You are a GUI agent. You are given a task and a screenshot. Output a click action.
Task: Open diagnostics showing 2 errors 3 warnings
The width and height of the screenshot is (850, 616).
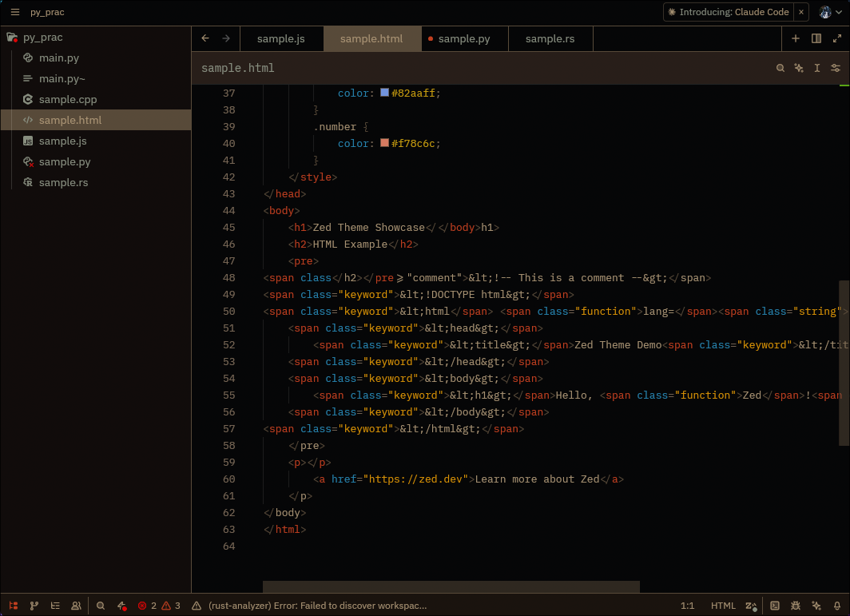[159, 606]
